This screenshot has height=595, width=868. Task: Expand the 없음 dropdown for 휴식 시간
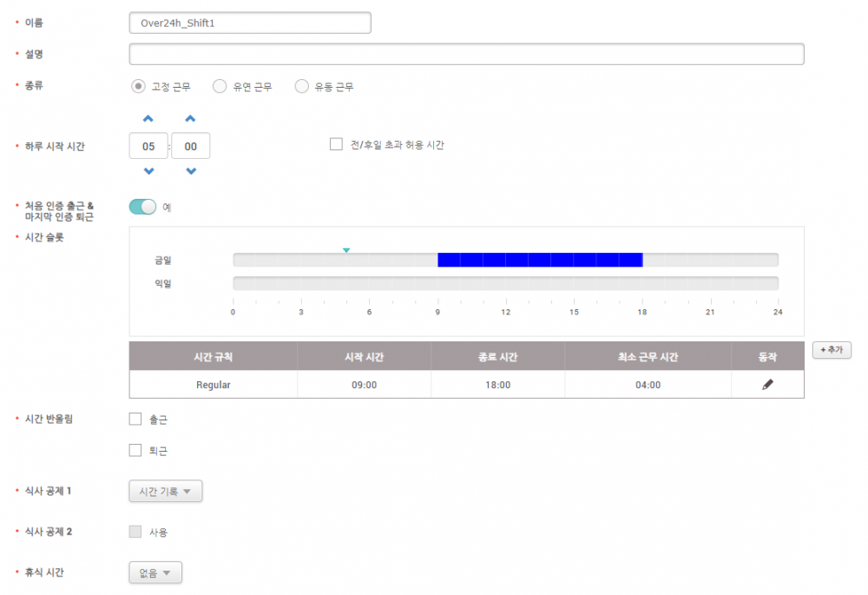pos(155,572)
